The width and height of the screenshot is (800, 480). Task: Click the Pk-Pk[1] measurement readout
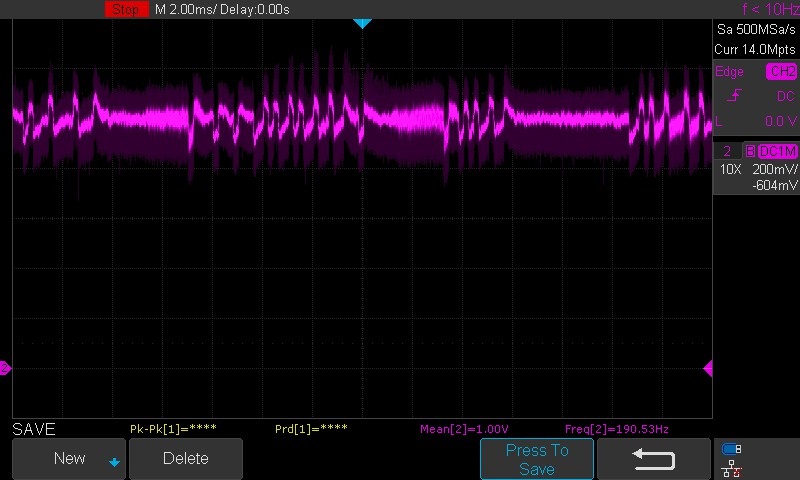[173, 429]
